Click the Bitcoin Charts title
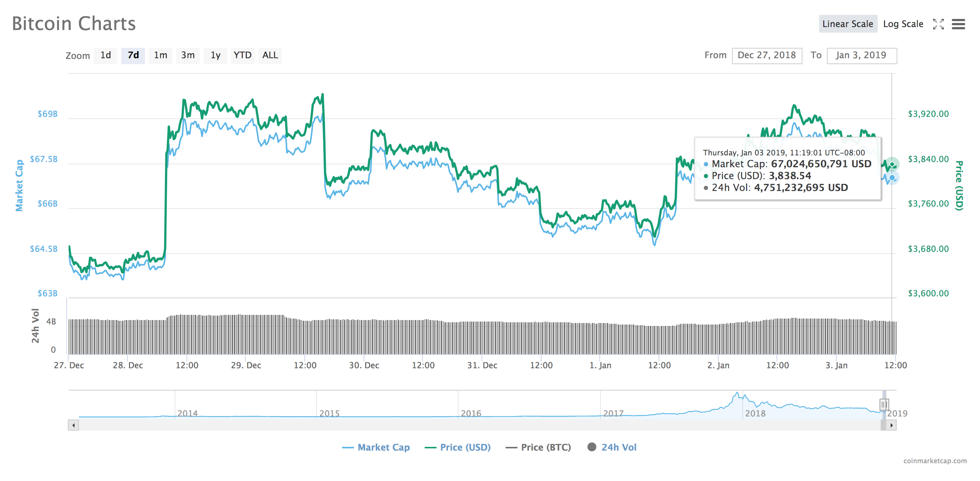The height and width of the screenshot is (481, 980). click(73, 24)
